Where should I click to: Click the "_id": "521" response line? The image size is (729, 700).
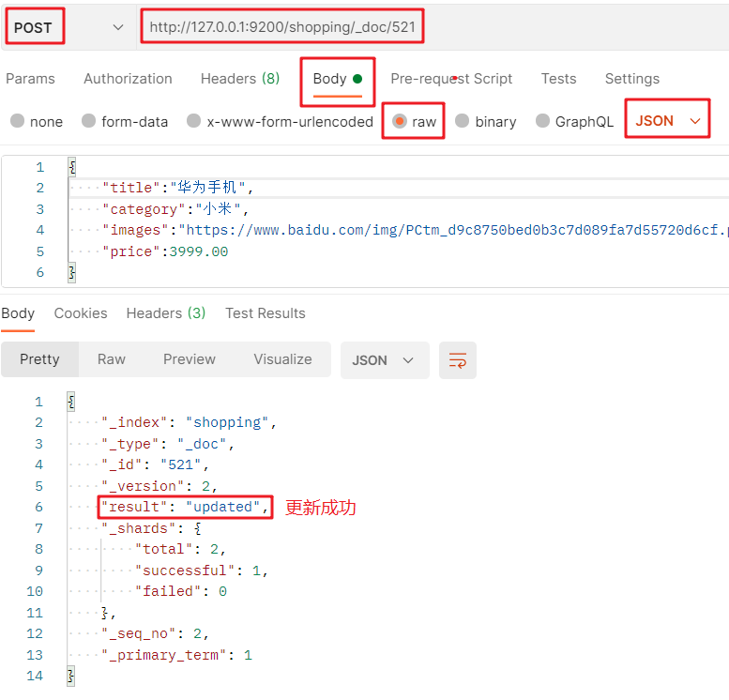click(x=156, y=464)
